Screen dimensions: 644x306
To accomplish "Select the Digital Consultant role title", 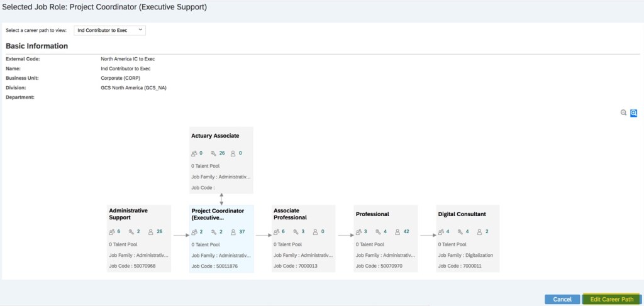I will tap(462, 214).
